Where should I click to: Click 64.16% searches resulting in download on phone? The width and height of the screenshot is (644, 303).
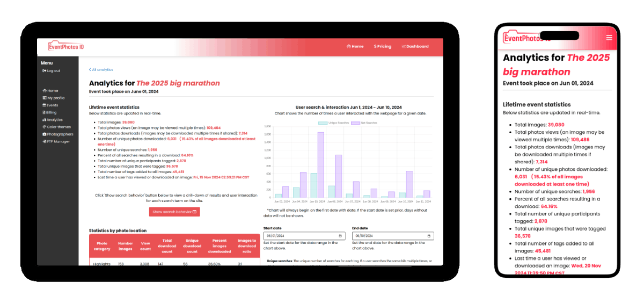549,206
